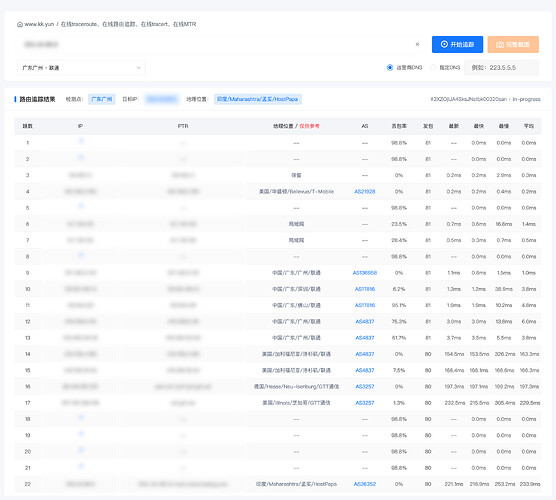Click location 美国/华盛顿/Bellevue/T-Mobile in hop 4

pyautogui.click(x=296, y=191)
